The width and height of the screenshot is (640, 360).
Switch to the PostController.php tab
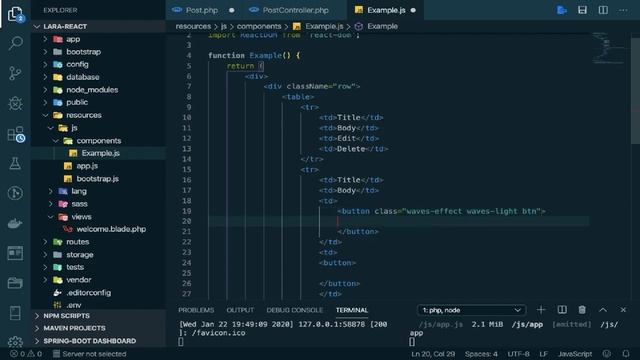(x=296, y=10)
